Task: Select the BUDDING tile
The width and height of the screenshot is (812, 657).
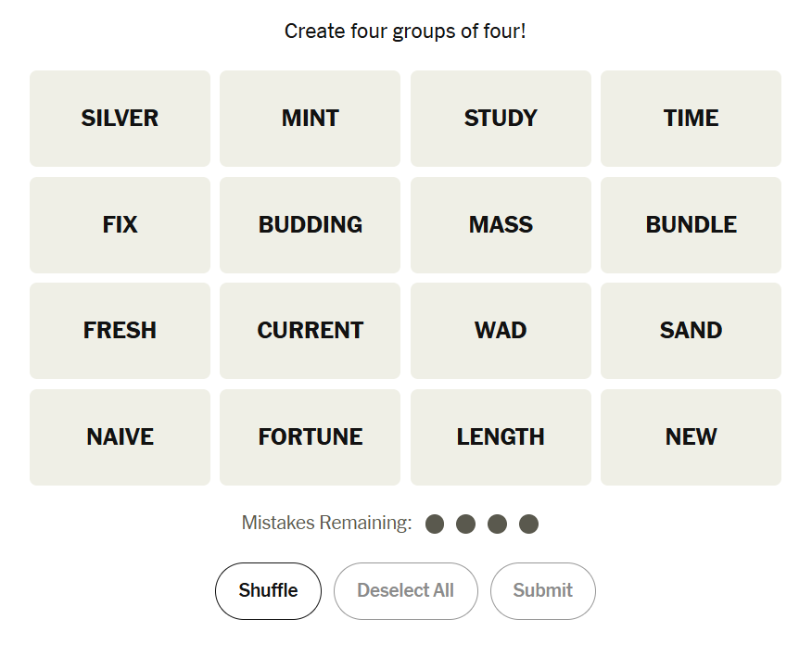Action: 310,225
